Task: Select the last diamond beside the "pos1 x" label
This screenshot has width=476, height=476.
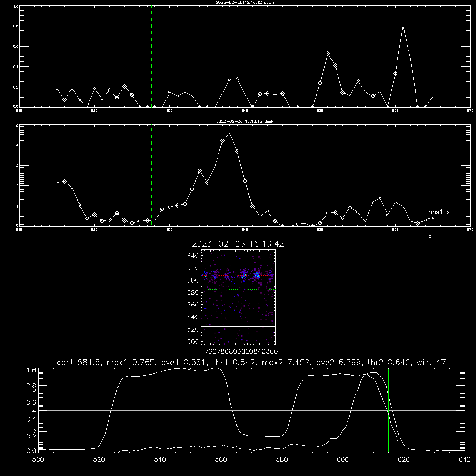Action: 433,218
